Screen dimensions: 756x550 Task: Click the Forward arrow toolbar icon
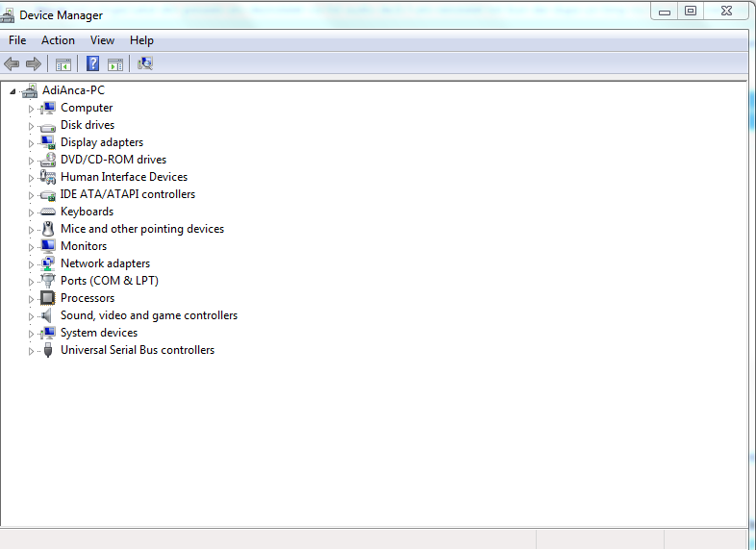pyautogui.click(x=34, y=63)
